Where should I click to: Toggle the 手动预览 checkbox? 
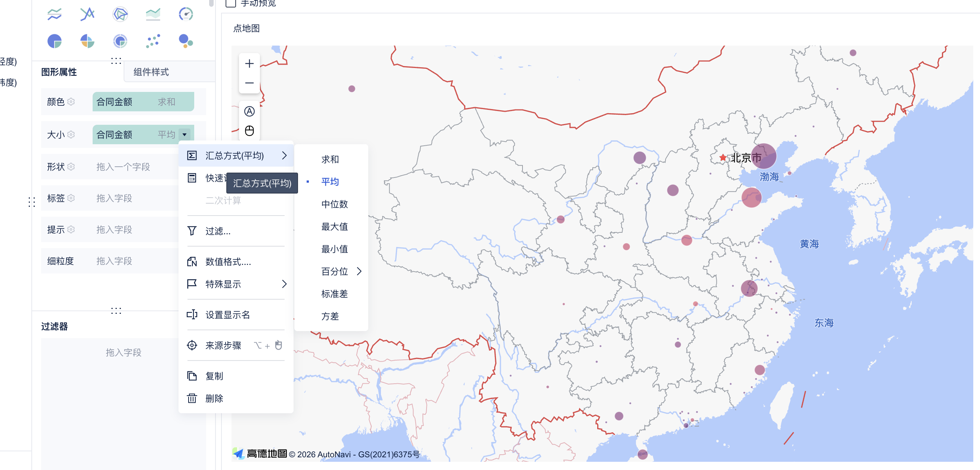[x=230, y=3]
